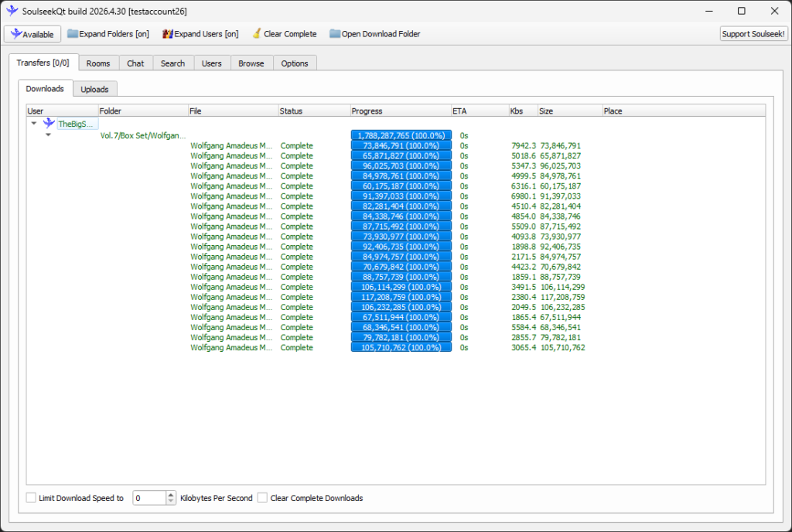The width and height of the screenshot is (792, 532).
Task: Select the Transfers [0/0] tab
Action: [43, 63]
